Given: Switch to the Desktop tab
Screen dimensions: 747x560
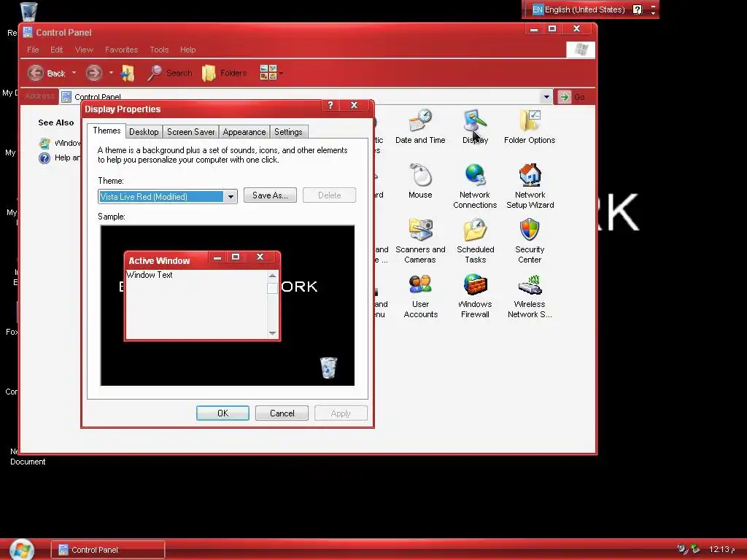Looking at the screenshot, I should (144, 132).
